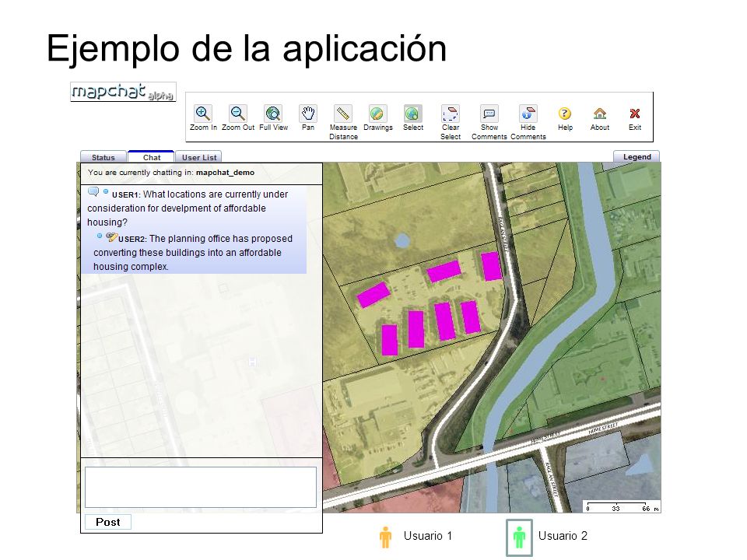Viewport: 747px width, 560px height.
Task: Click the 'Usuario 1' label
Action: 428,536
